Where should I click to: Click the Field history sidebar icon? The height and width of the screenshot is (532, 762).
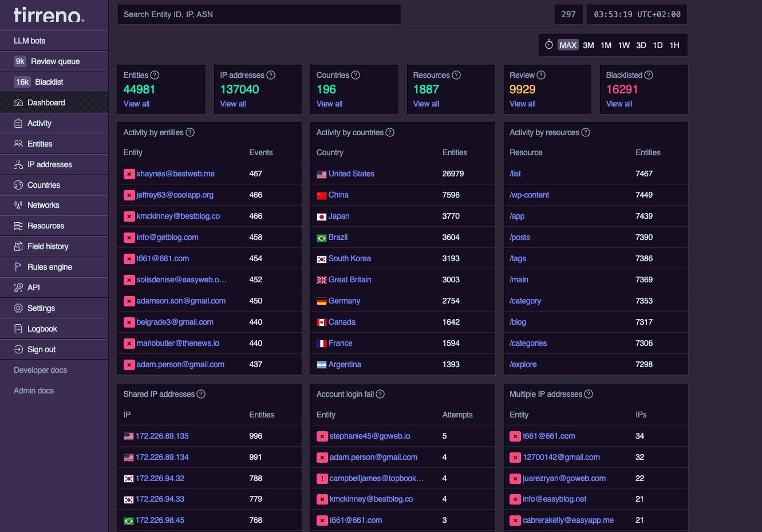tap(18, 246)
